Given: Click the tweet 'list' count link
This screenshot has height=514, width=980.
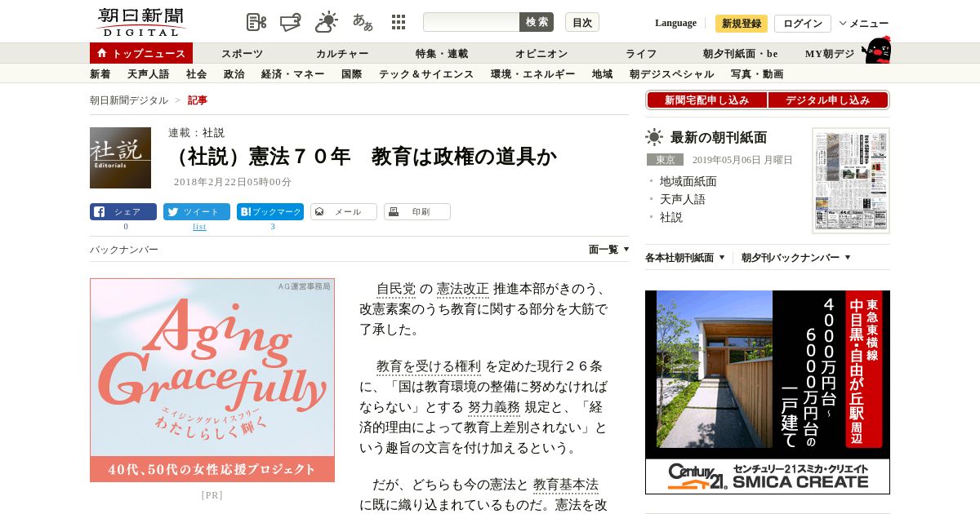Looking at the screenshot, I should [199, 227].
